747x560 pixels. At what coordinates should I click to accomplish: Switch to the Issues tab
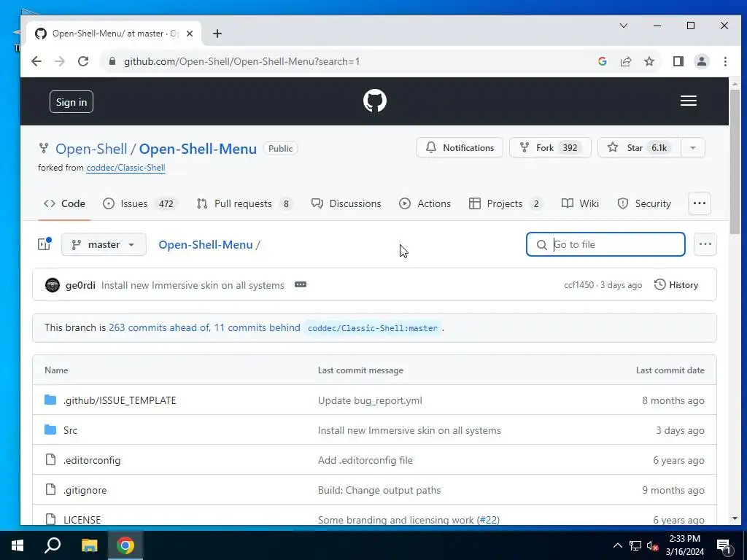pos(141,204)
